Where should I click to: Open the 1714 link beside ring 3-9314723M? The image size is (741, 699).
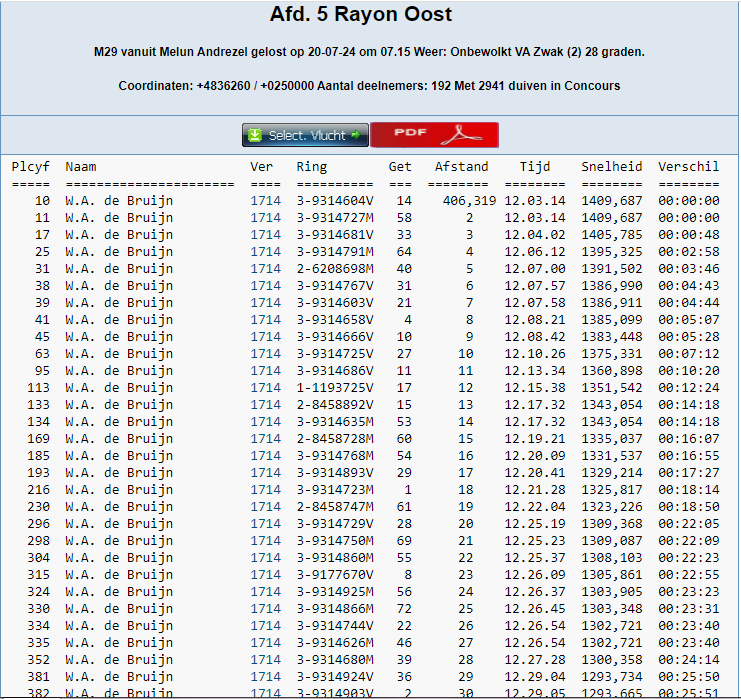coord(265,490)
